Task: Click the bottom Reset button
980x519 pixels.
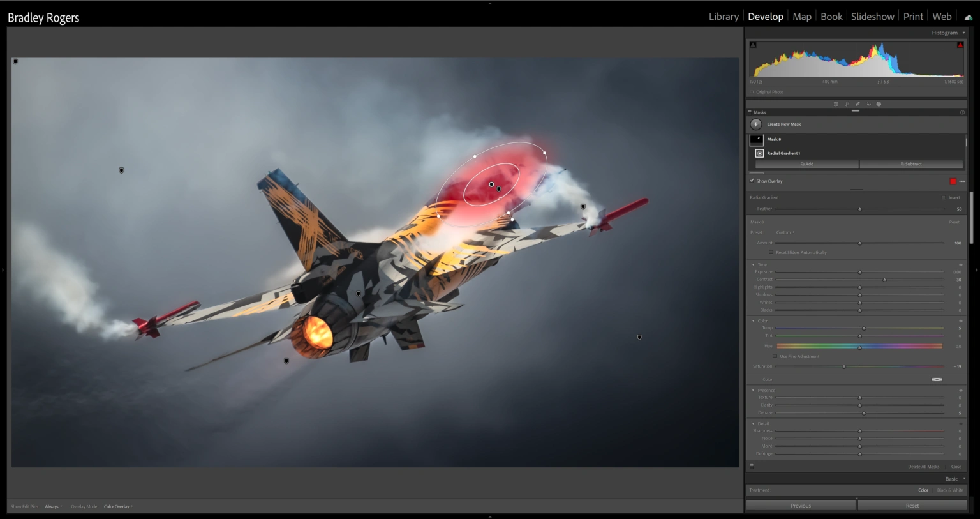Action: tap(912, 506)
